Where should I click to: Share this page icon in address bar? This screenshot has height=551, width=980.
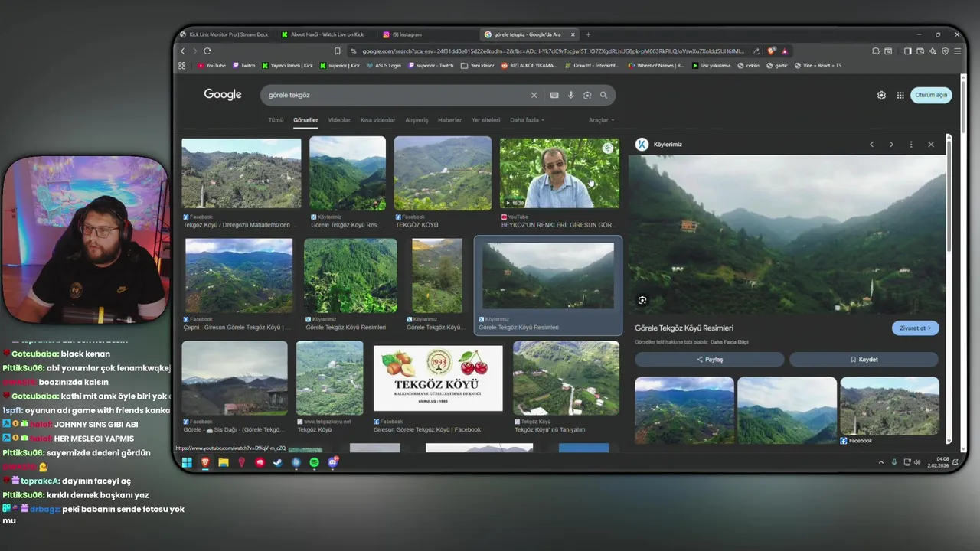click(x=756, y=51)
